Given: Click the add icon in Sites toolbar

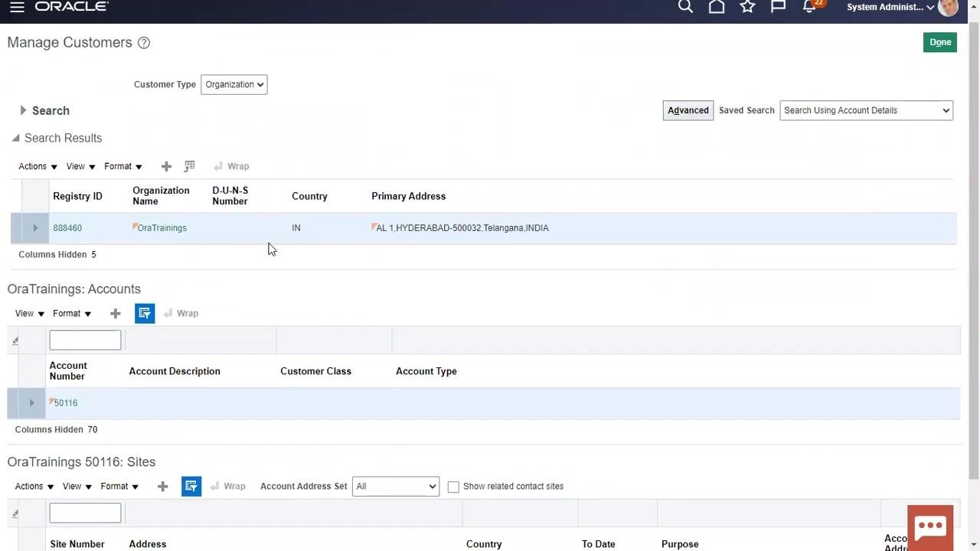Looking at the screenshot, I should pyautogui.click(x=162, y=486).
